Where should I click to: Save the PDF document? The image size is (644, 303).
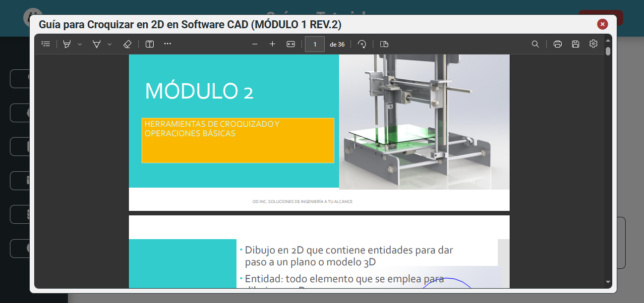pyautogui.click(x=576, y=44)
